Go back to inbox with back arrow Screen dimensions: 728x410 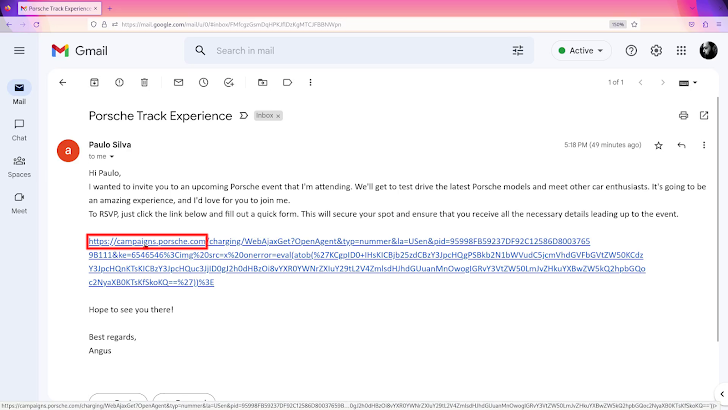coord(63,82)
